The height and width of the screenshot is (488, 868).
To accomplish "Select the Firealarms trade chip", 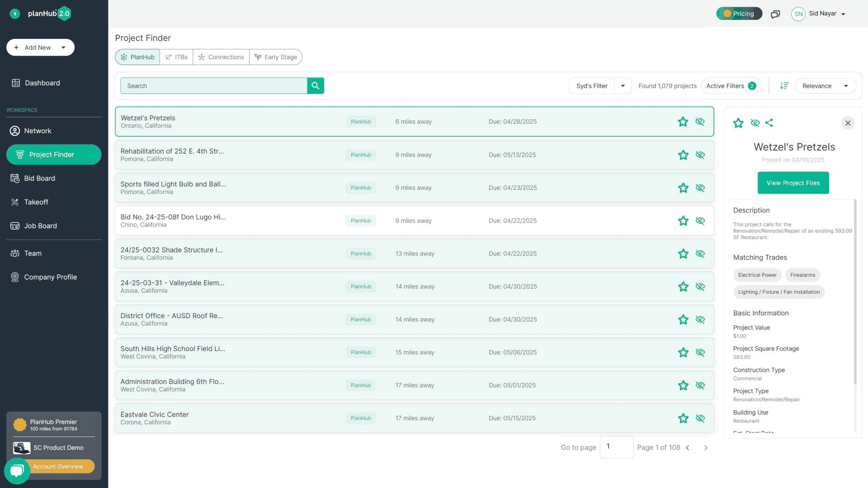I will pos(802,275).
